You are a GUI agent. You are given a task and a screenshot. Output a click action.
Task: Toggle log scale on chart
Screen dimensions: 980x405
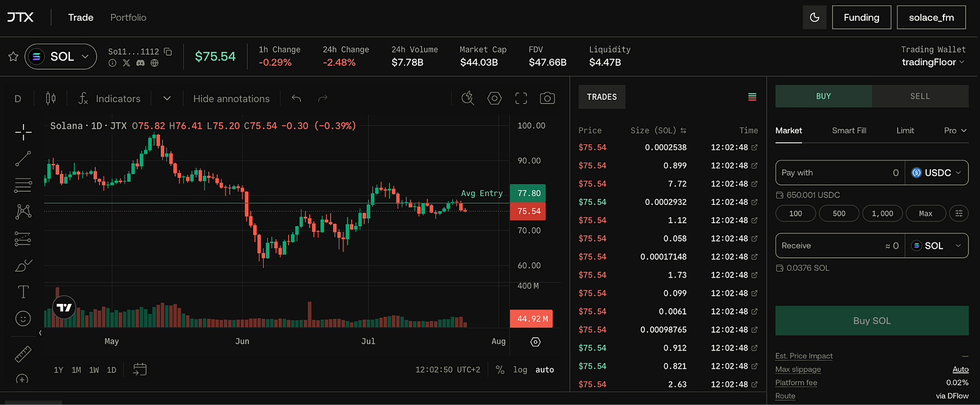point(520,369)
